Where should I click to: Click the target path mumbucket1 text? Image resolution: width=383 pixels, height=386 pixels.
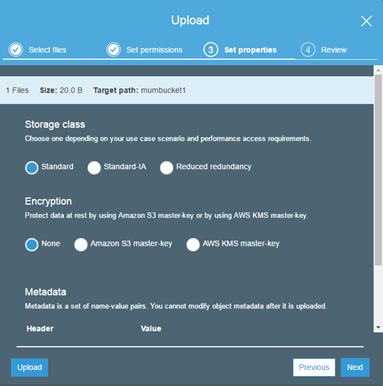163,90
